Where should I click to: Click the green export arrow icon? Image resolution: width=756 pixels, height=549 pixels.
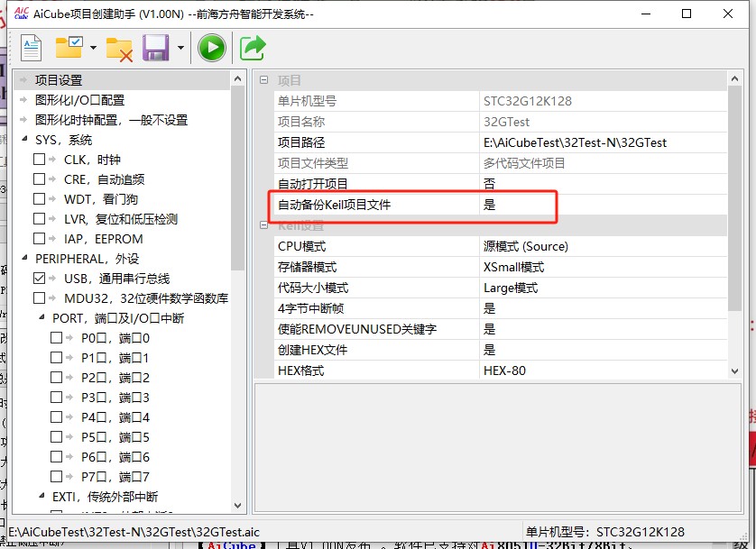tap(253, 48)
